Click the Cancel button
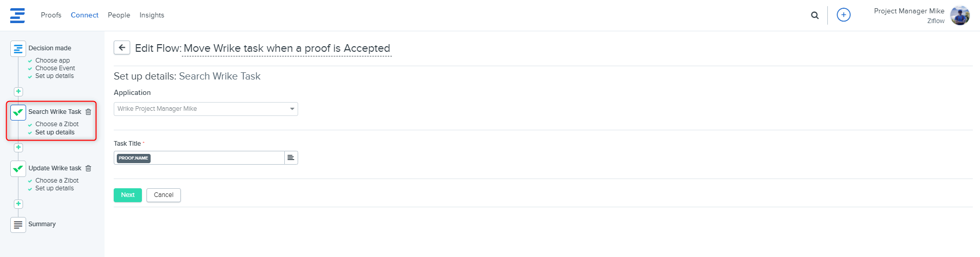This screenshot has height=257, width=980. [163, 195]
